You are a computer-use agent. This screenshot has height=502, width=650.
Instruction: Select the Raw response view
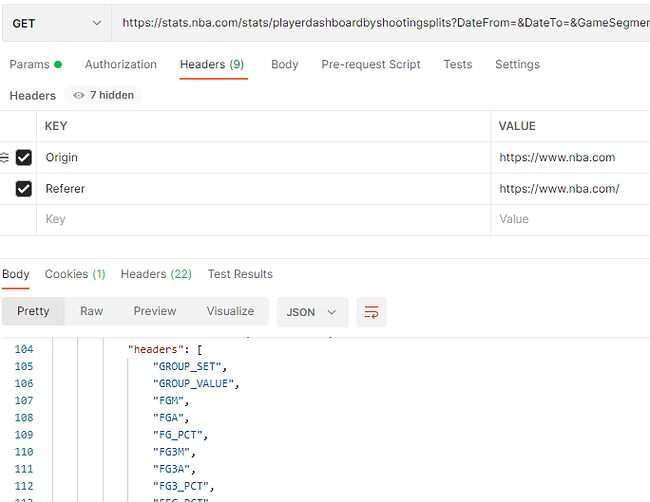coord(91,311)
